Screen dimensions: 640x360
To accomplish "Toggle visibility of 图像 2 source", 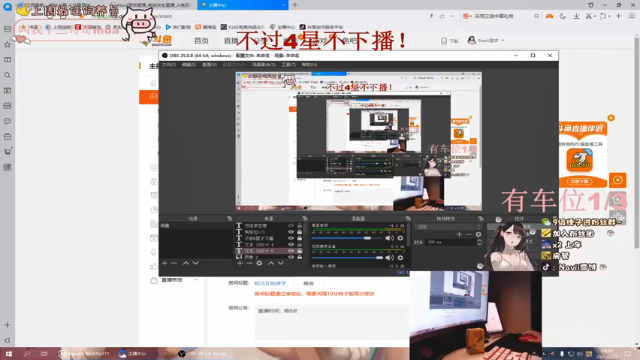I will point(291,257).
